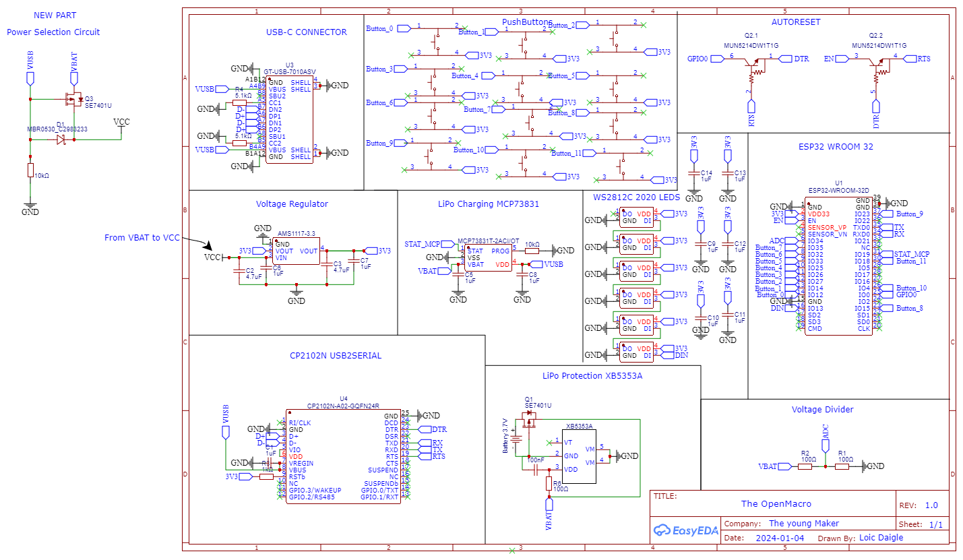Select MOSFET Q3 SE7401U in Power Selection Circuit

tap(74, 100)
